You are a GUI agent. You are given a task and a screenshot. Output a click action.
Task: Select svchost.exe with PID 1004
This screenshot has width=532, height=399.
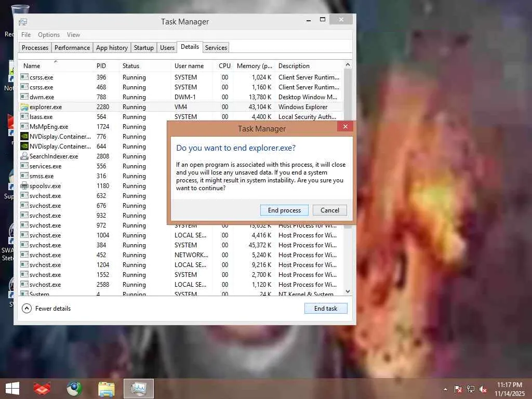[x=181, y=235]
